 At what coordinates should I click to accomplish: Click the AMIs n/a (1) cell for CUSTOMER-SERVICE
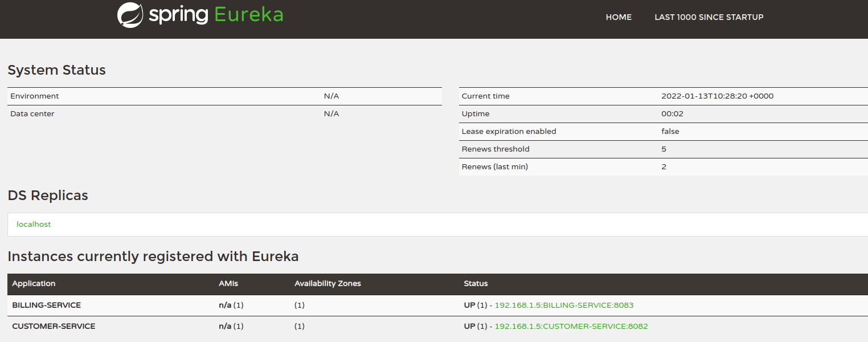tap(231, 327)
